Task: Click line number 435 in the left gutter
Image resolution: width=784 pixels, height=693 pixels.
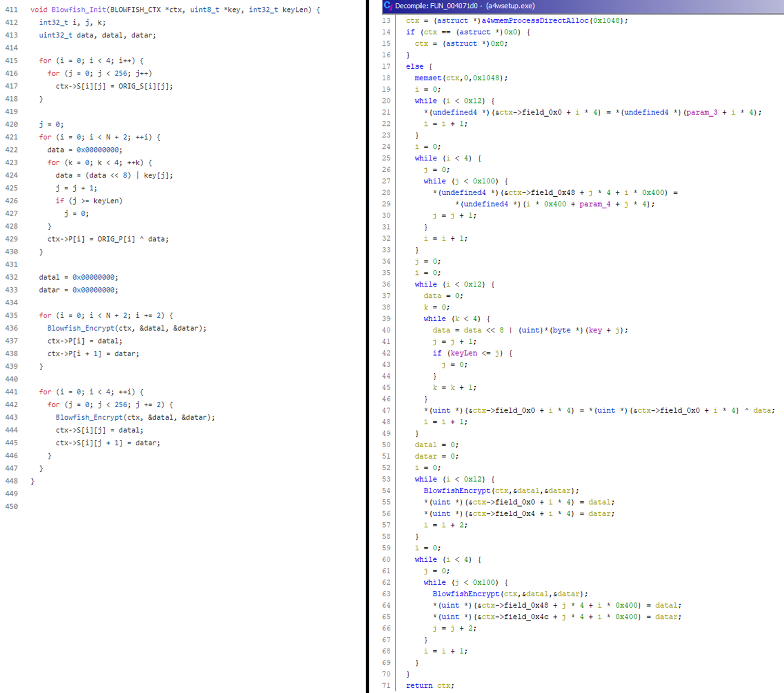Action: point(11,316)
